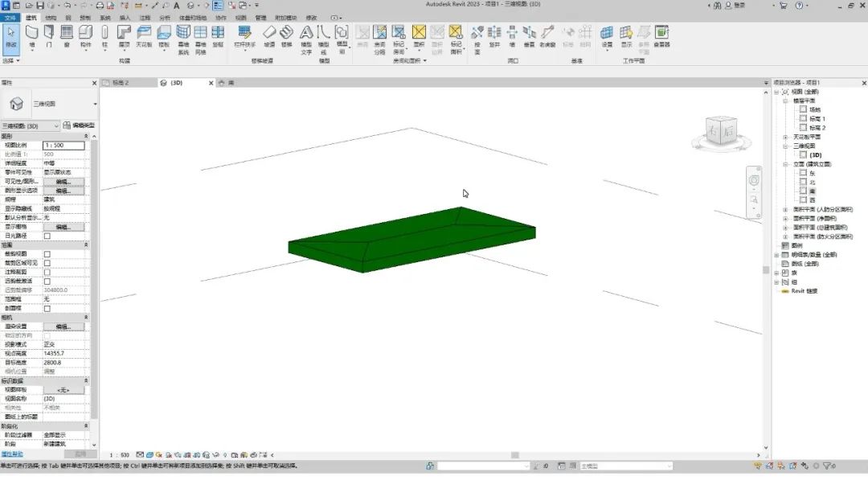Screen dimensions: 868x489
Task: Toggle the Section Box (剖面框) checkbox
Action: (47, 308)
